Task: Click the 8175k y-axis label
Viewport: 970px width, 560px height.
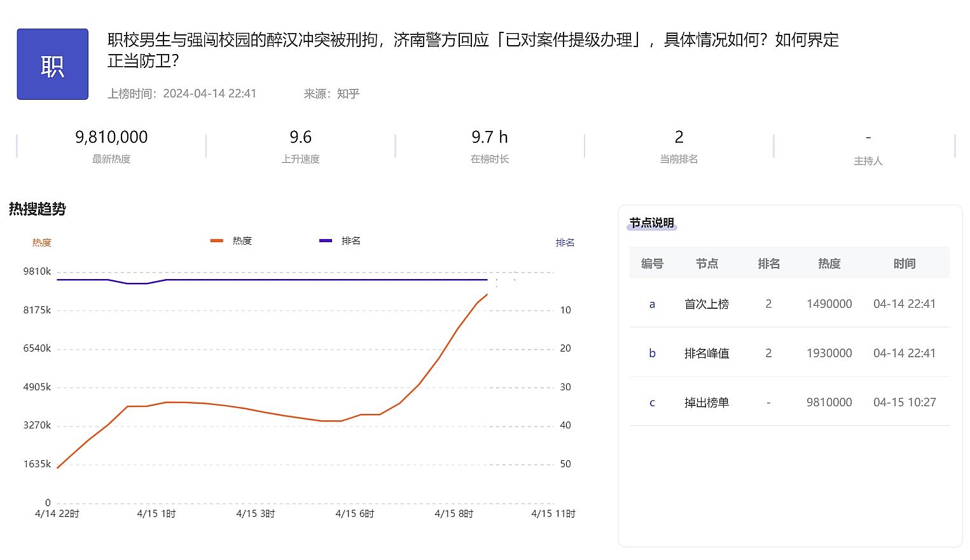Action: [37, 310]
